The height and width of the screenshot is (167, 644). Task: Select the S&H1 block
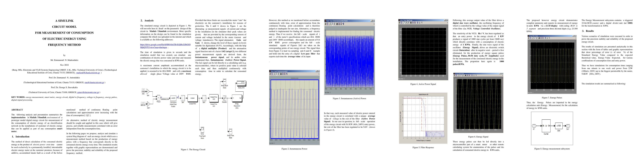click(204, 98)
